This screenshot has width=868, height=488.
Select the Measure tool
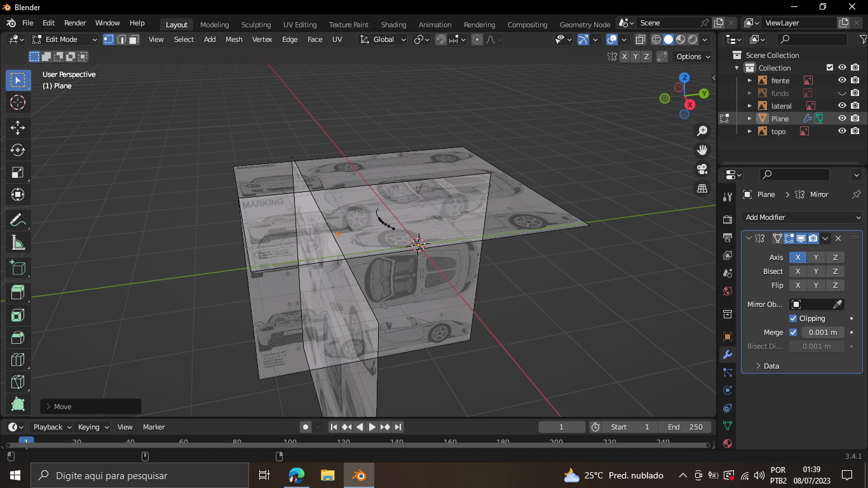tap(18, 243)
